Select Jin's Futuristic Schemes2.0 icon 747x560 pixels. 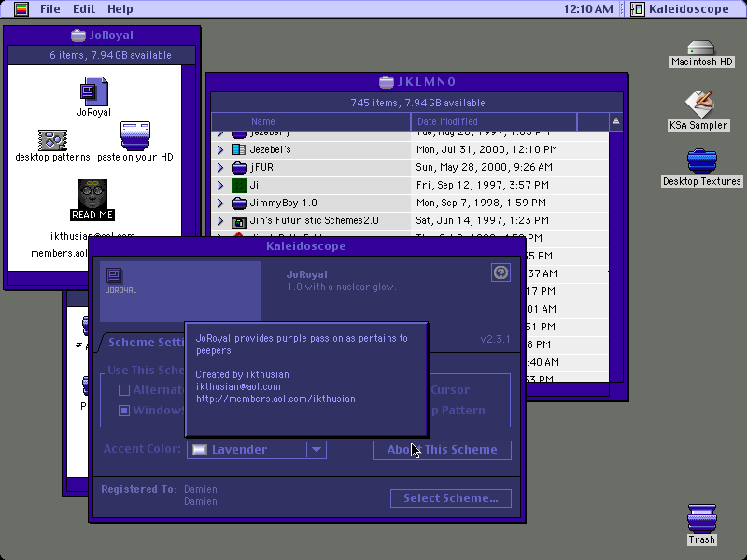(238, 221)
